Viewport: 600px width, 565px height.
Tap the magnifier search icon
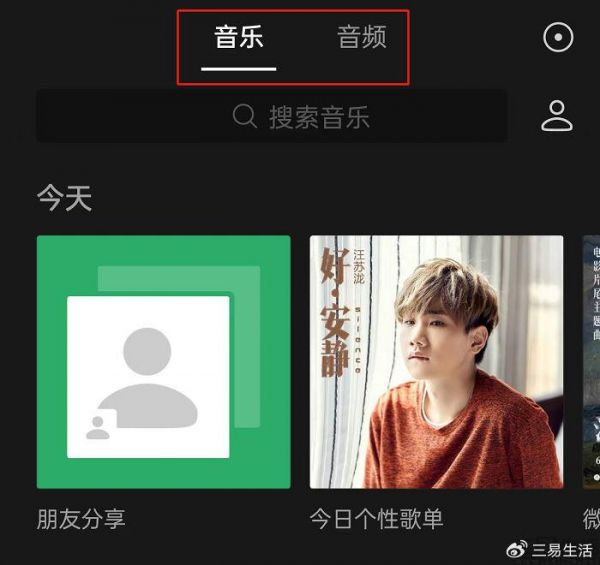tap(245, 116)
